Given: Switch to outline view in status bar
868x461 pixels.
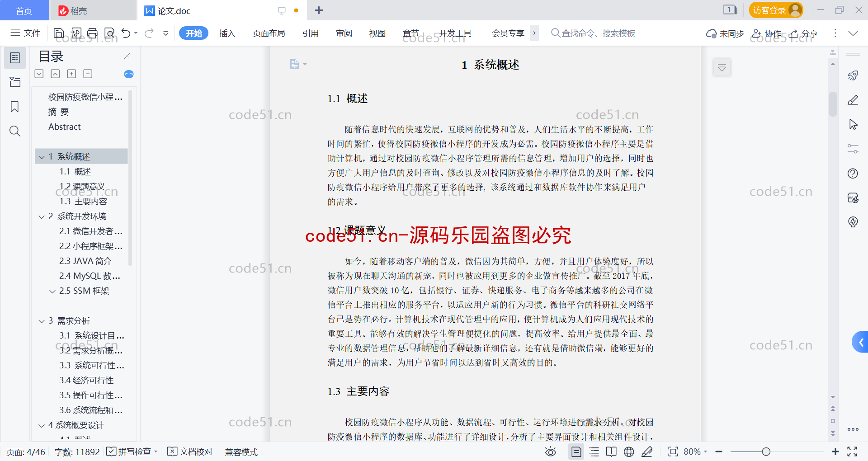Looking at the screenshot, I should click(x=594, y=452).
